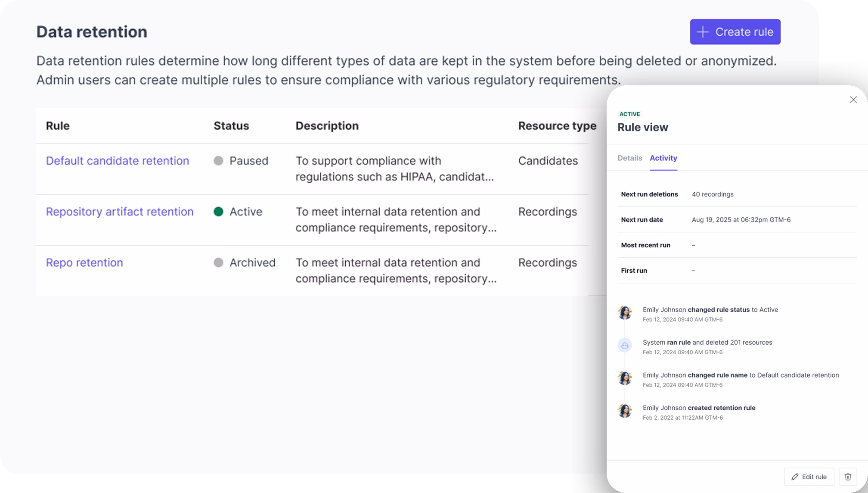Click Recordings cell in Repo retention row

[x=547, y=262]
